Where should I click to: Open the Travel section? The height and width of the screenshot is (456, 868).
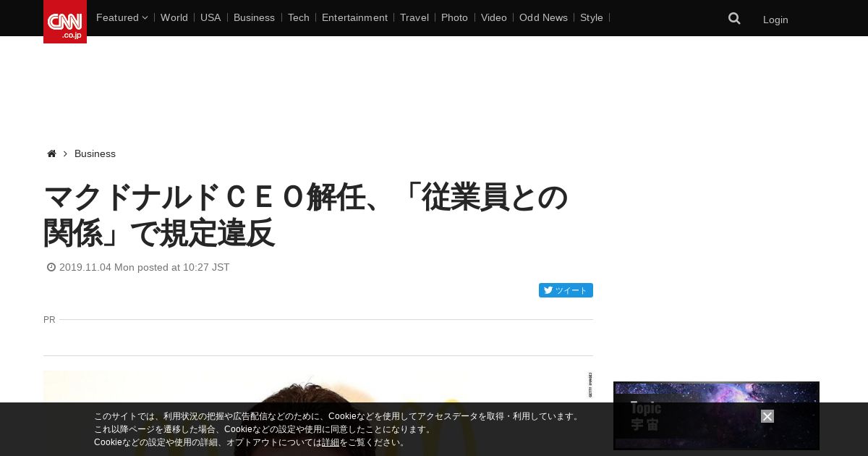[414, 17]
